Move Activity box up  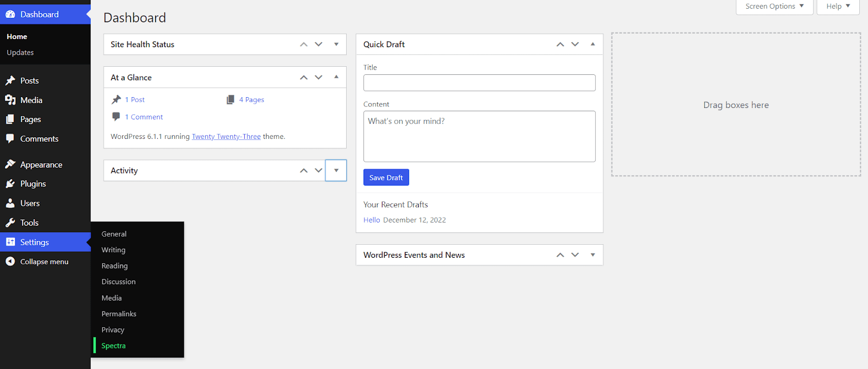pyautogui.click(x=304, y=170)
